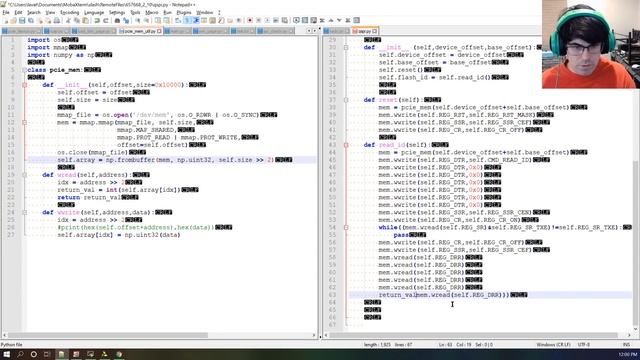
Task: Click the Windows (CR LF) status field
Action: 553,344
